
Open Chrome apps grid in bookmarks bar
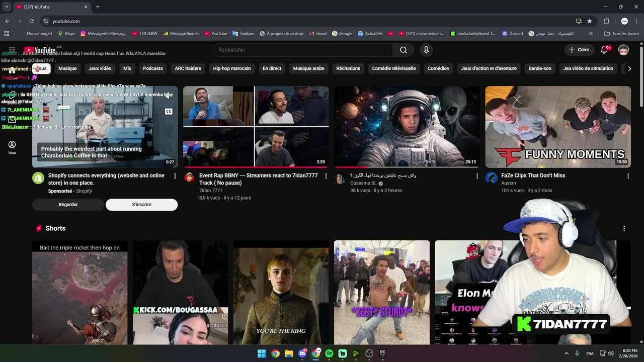click(7, 34)
